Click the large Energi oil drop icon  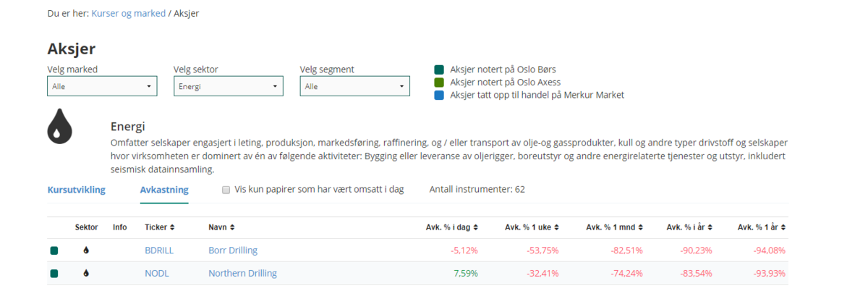(x=59, y=126)
